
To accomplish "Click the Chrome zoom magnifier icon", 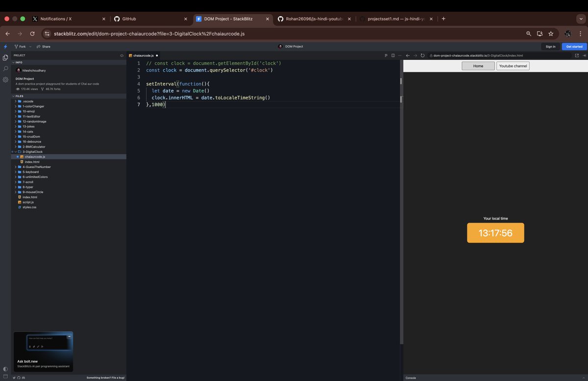I will pos(529,34).
